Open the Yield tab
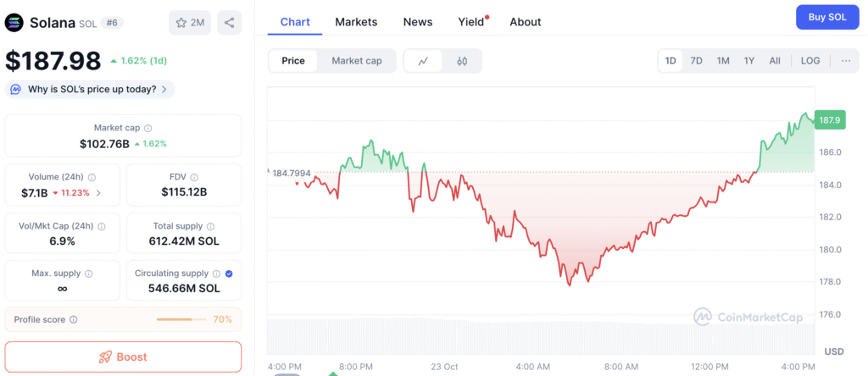This screenshot has height=376, width=868. click(470, 22)
